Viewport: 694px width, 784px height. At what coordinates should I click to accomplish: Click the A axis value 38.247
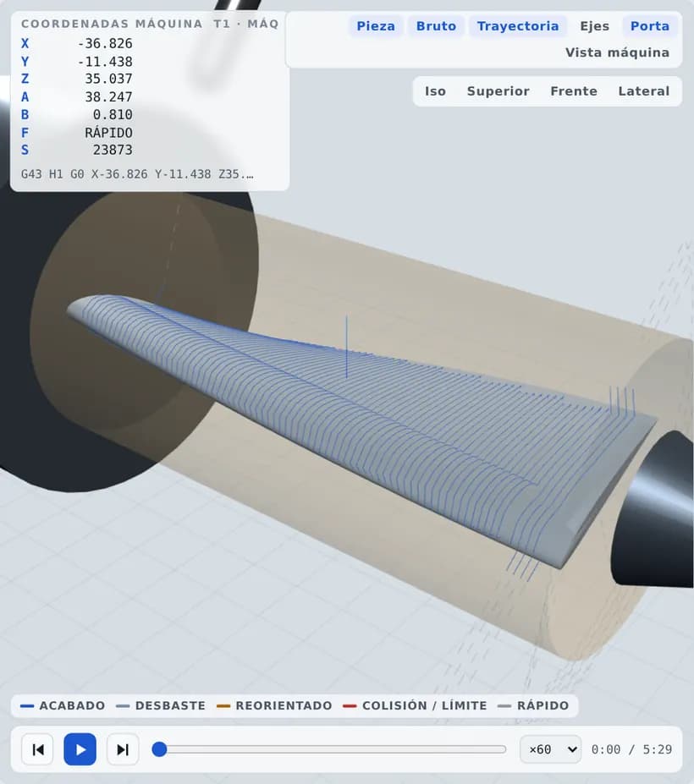coord(108,97)
